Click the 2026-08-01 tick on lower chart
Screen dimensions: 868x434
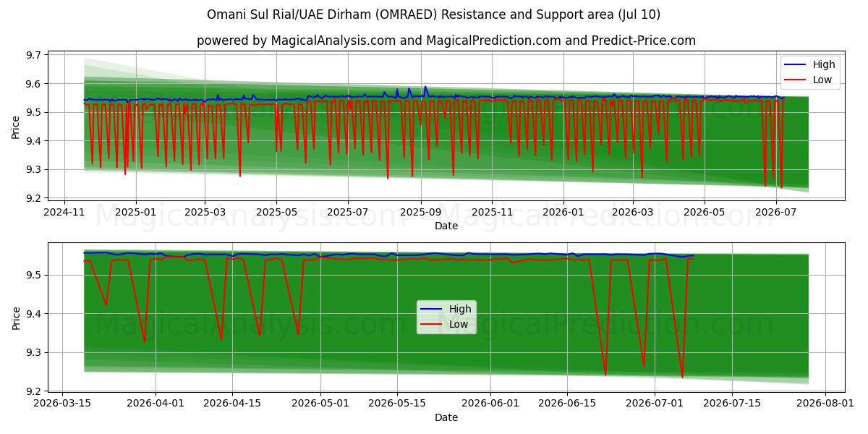[x=827, y=404]
